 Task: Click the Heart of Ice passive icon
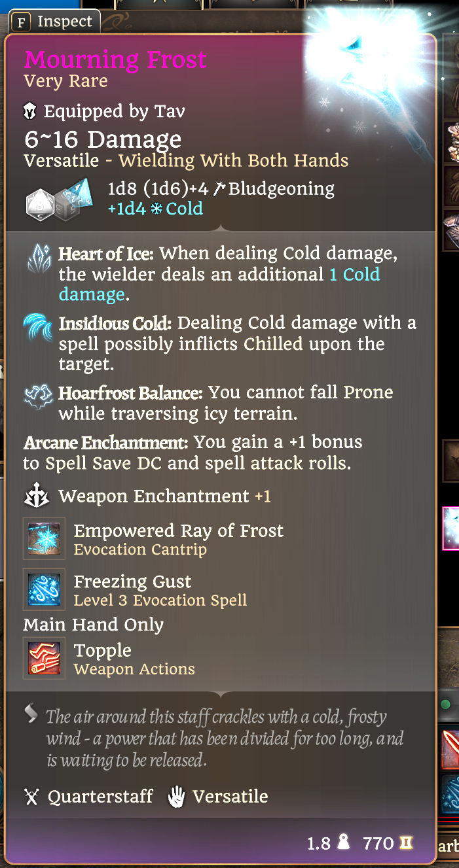(x=39, y=258)
